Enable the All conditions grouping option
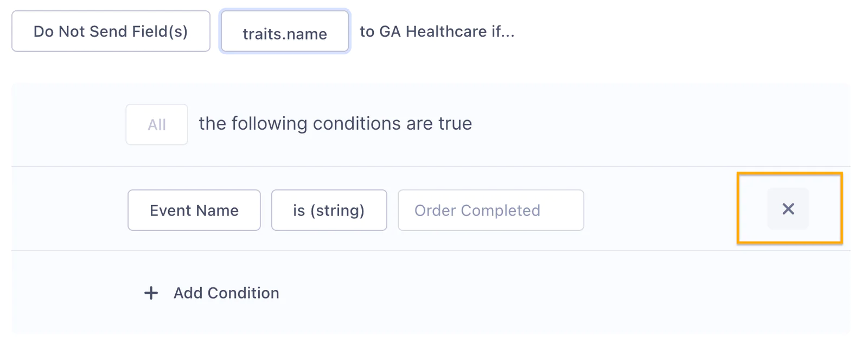The width and height of the screenshot is (868, 360). (156, 124)
